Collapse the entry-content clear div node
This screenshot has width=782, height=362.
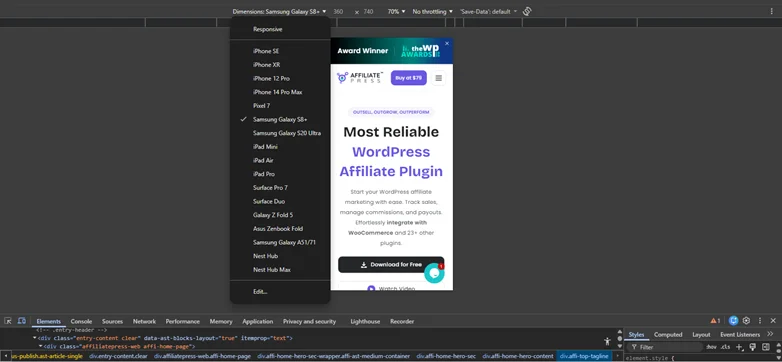point(35,338)
